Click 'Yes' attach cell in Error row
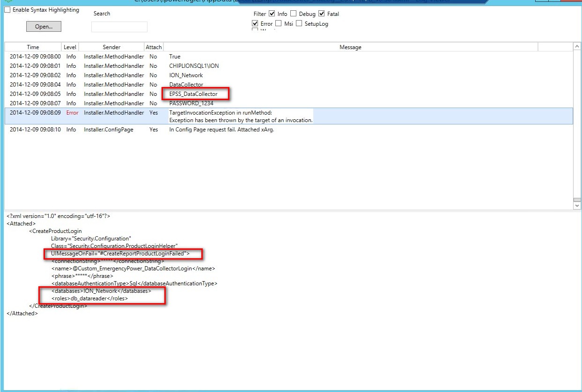 pos(154,113)
